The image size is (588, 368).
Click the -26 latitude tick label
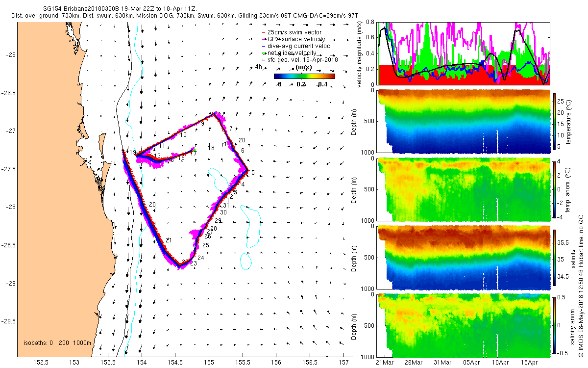tap(10, 54)
